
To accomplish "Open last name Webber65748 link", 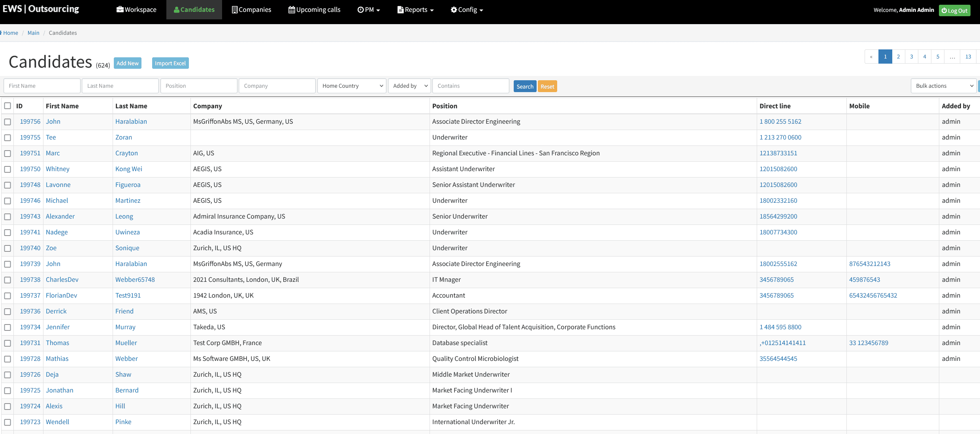I will [x=135, y=279].
